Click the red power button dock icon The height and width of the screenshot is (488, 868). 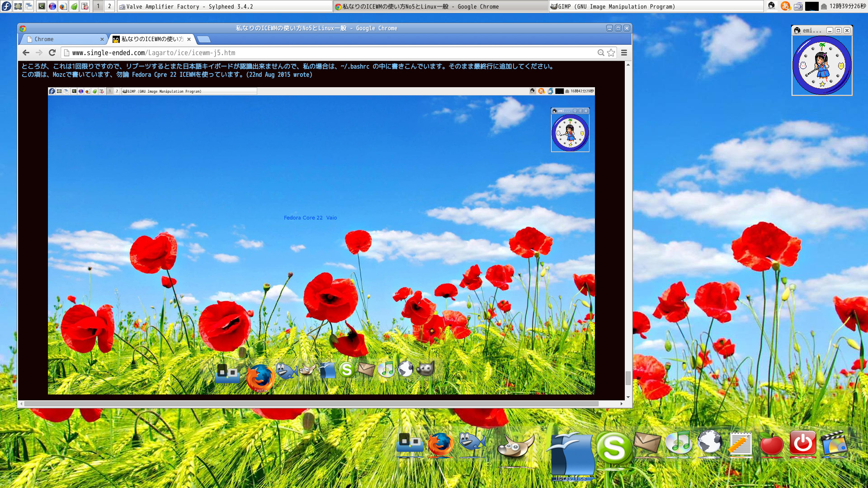803,443
